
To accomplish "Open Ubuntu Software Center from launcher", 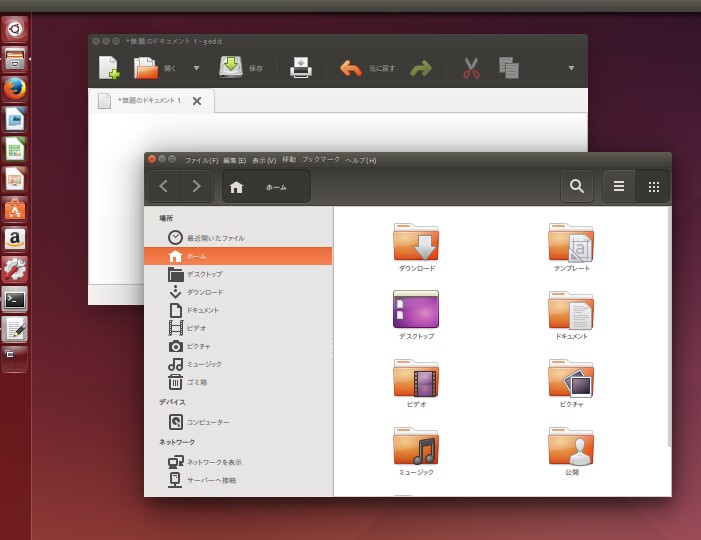I will tap(15, 209).
